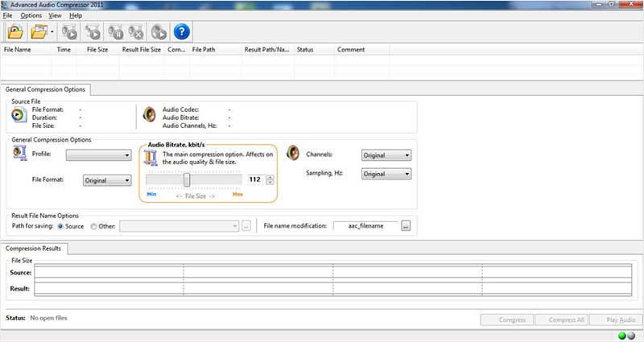This screenshot has height=342, width=644.
Task: Click the browse button next to aac_filename
Action: [407, 226]
